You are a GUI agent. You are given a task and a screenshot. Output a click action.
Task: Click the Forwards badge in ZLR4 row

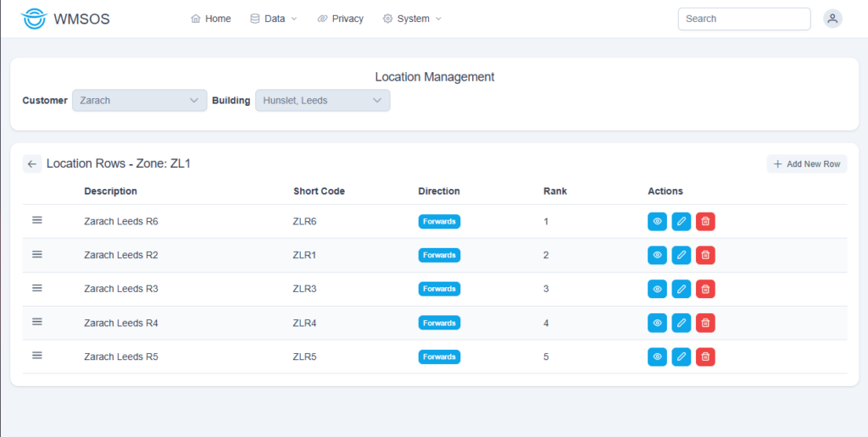[439, 323]
